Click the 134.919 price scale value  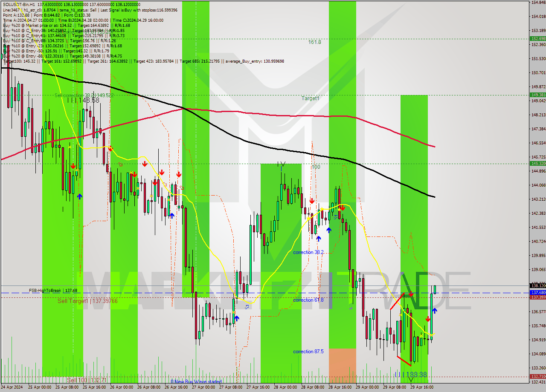click(538, 340)
